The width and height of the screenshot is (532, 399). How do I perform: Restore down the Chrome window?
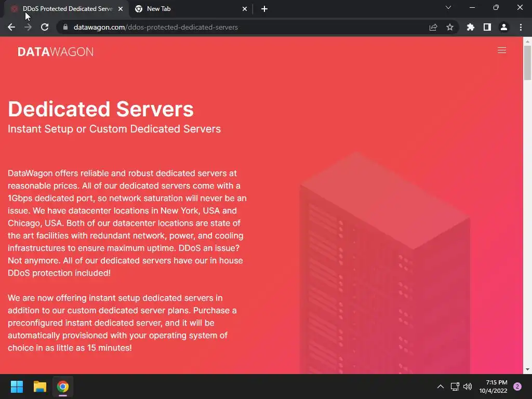click(x=496, y=7)
